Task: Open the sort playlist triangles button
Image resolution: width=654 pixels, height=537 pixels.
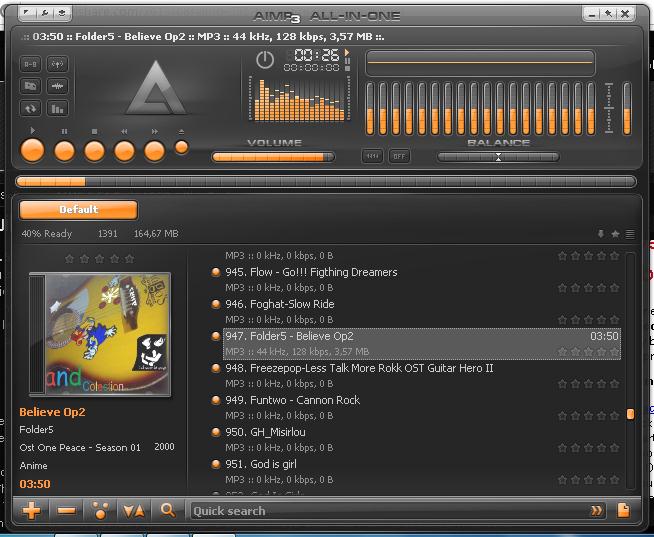Action: [x=134, y=510]
